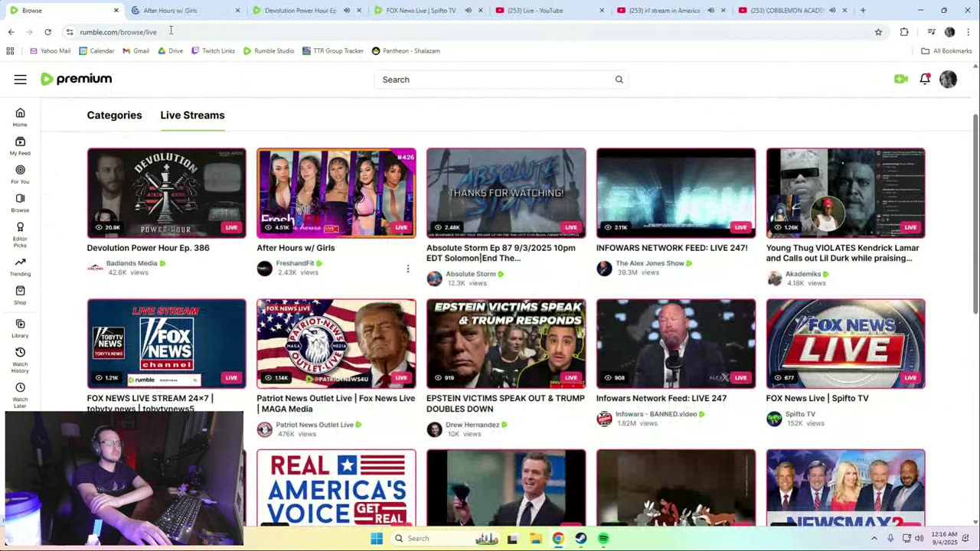980x551 pixels.
Task: Open a new browser tab
Action: pos(863,11)
